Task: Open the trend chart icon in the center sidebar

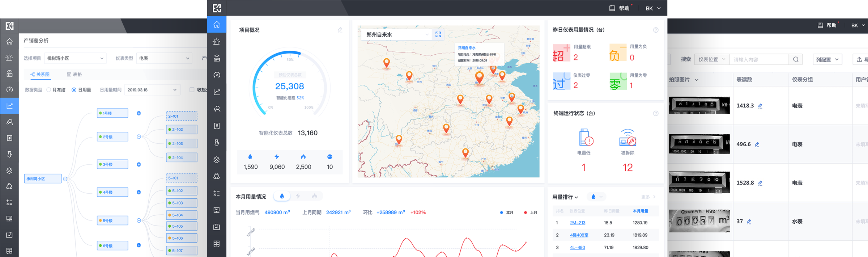Action: pyautogui.click(x=217, y=92)
